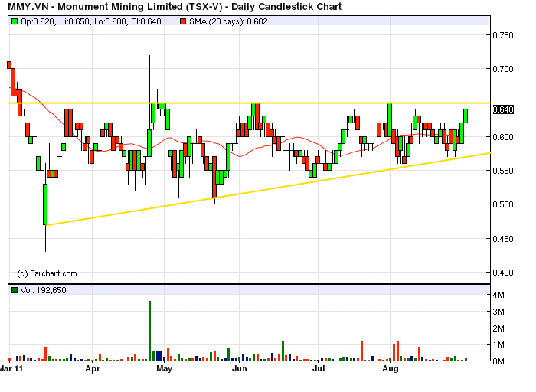The image size is (536, 392).
Task: Click the May date axis label
Action: pos(164,369)
